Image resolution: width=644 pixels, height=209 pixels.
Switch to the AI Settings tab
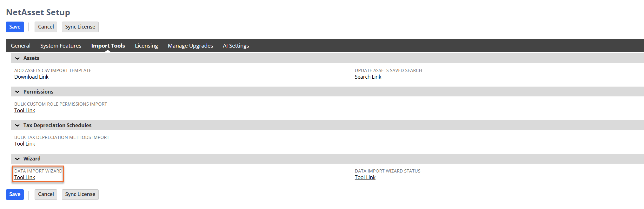click(x=236, y=46)
